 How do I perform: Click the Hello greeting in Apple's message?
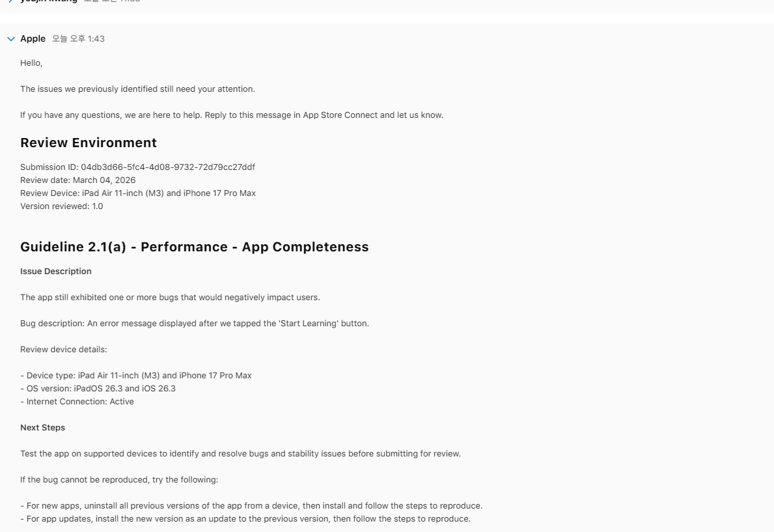31,63
